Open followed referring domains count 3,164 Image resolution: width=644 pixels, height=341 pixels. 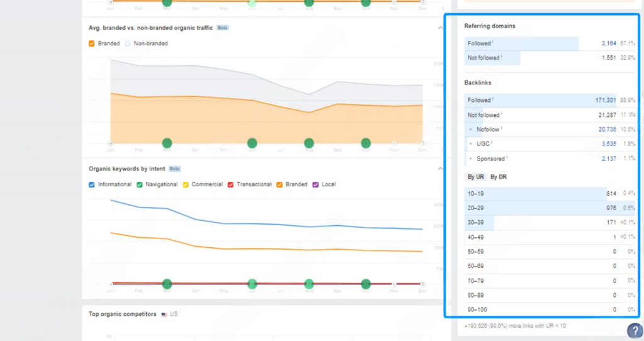click(x=609, y=43)
